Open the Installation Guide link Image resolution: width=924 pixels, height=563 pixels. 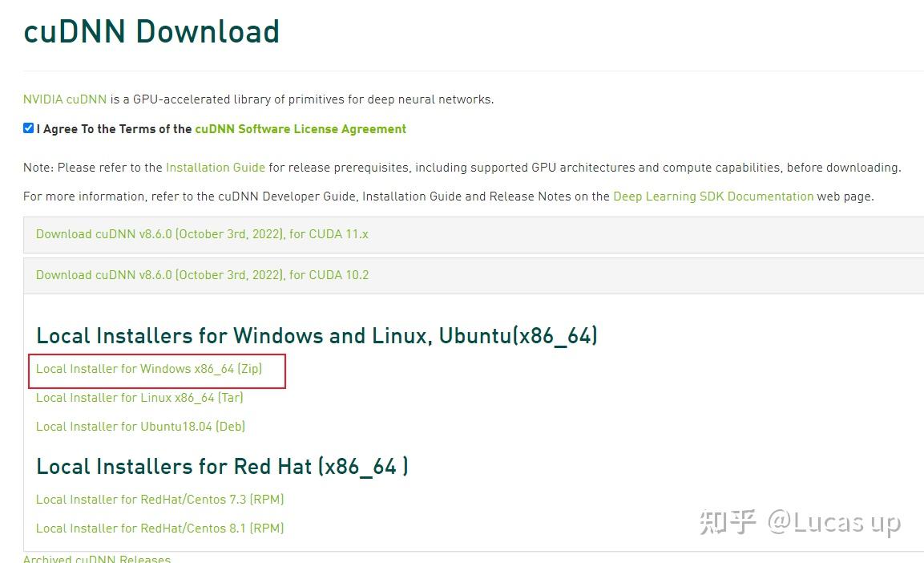[215, 167]
